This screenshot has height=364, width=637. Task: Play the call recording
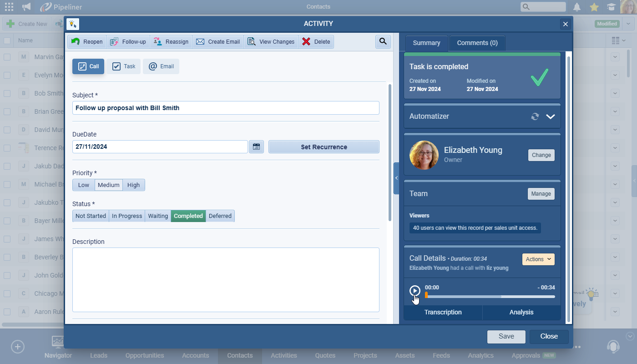coord(415,291)
